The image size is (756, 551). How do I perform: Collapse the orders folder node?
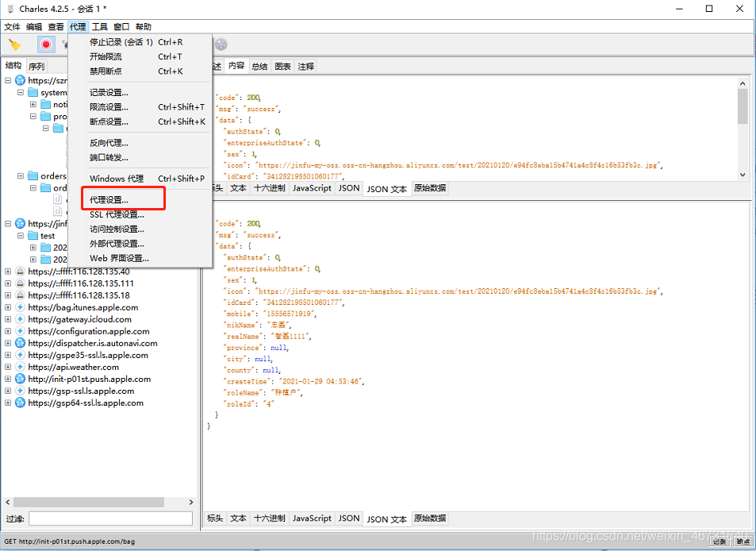point(21,175)
